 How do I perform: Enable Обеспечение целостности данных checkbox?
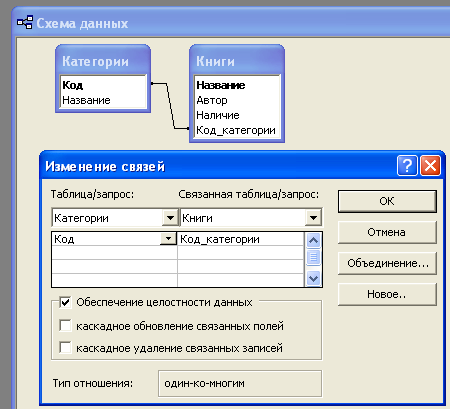click(x=65, y=302)
